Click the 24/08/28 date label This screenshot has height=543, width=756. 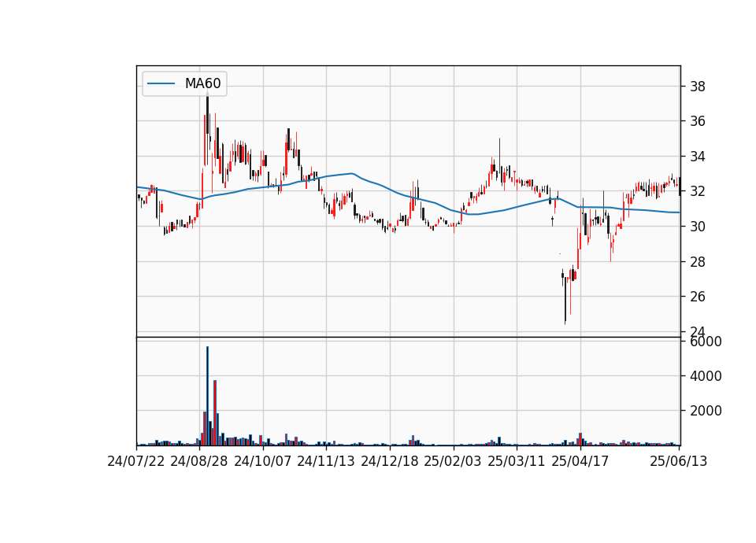click(199, 461)
